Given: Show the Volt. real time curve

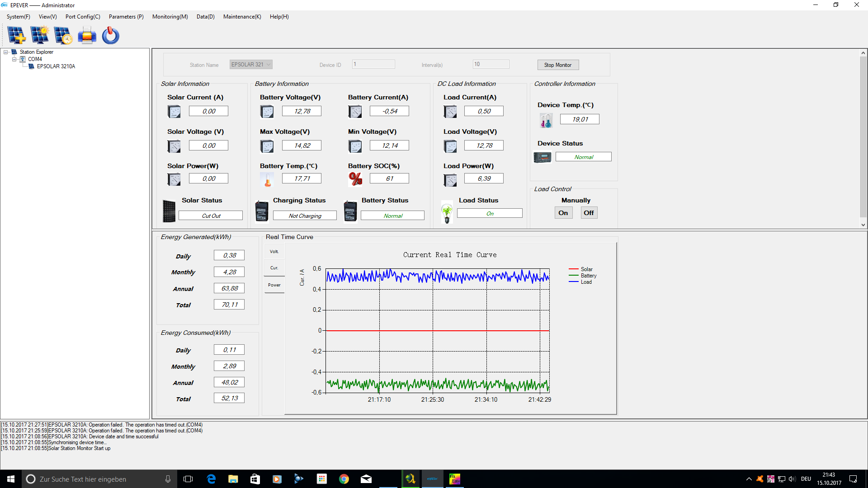Looking at the screenshot, I should (x=274, y=252).
